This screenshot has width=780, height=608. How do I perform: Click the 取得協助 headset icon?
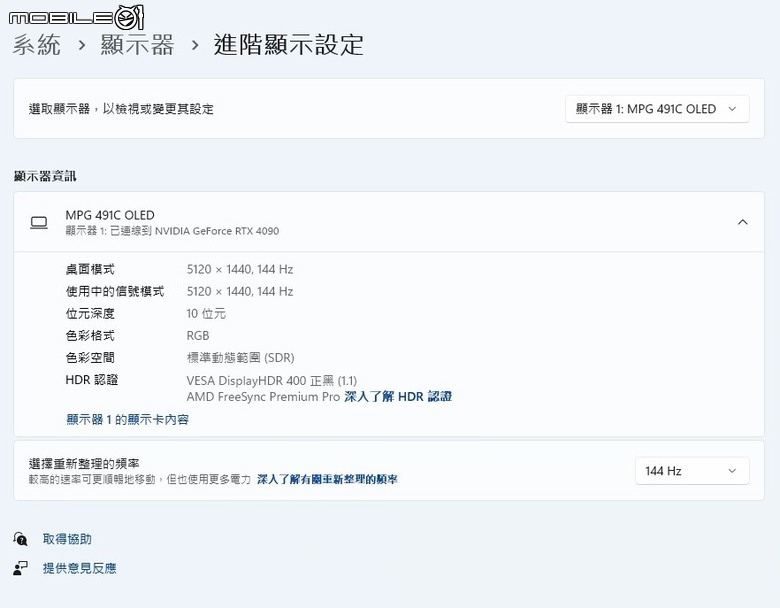pos(20,539)
